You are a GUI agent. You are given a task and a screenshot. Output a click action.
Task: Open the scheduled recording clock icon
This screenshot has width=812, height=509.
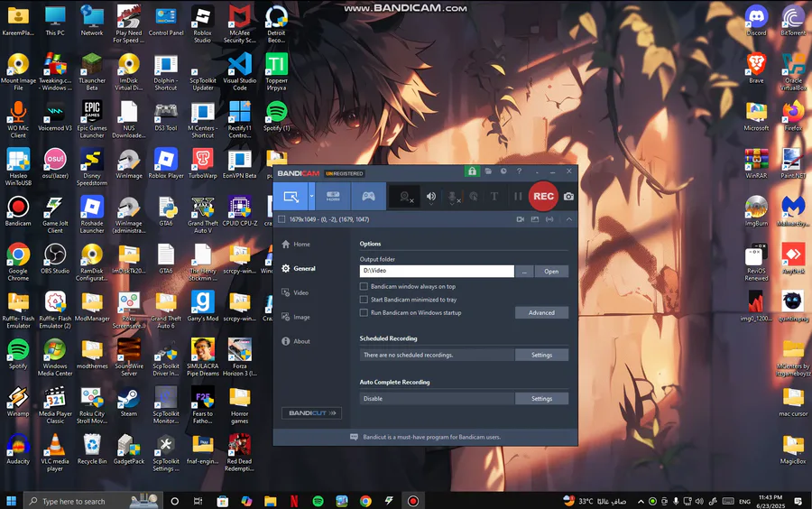[x=503, y=171]
